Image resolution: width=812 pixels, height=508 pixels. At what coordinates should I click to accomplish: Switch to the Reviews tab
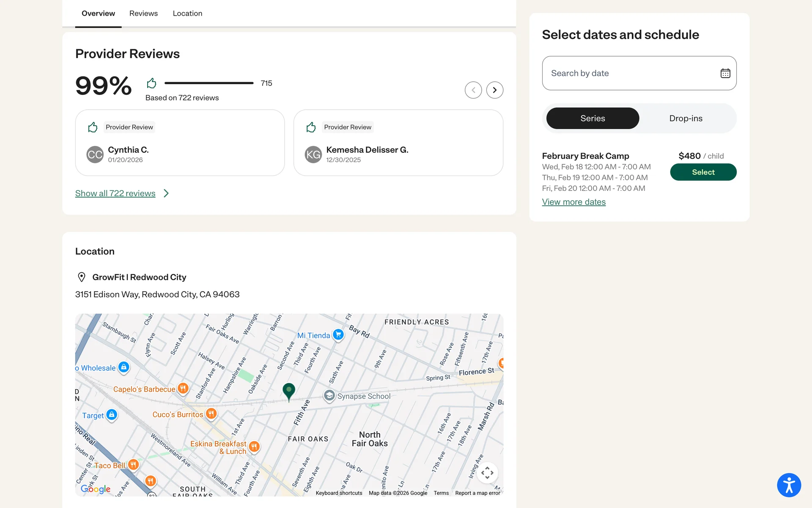pyautogui.click(x=143, y=14)
